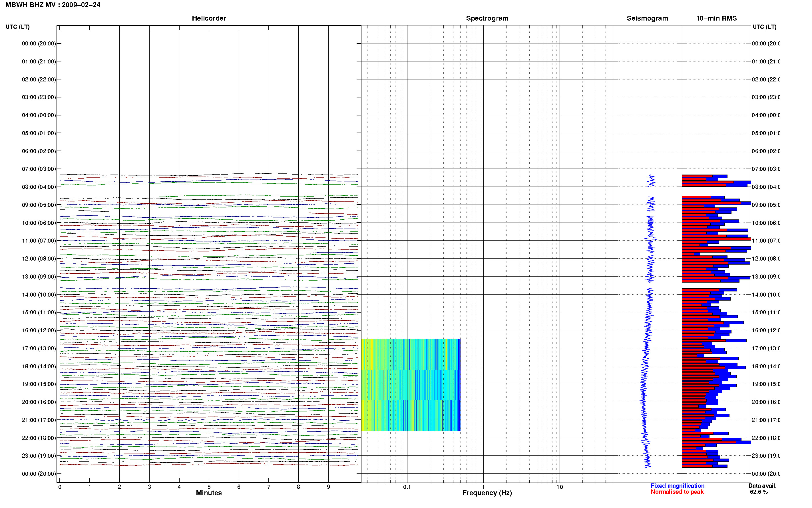Click the left-axis time label 09:00 (05:00)
812x508 pixels.
[x=39, y=205]
